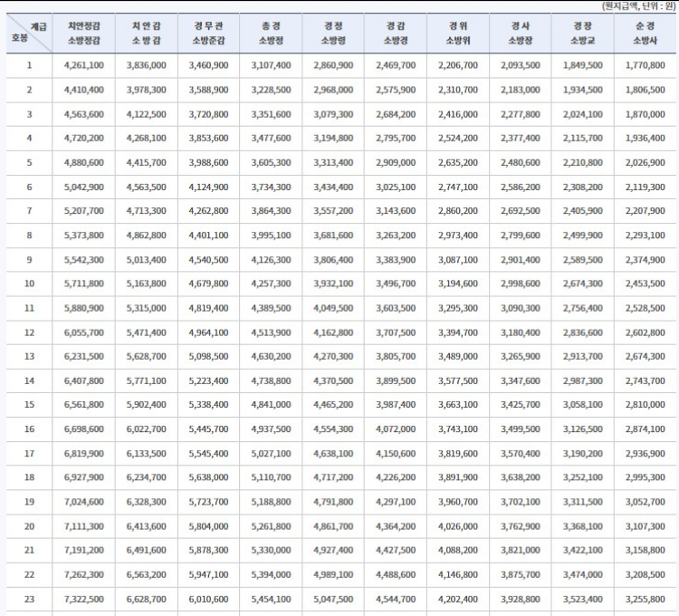Click the 경감 소방경 column header
Screen dimensions: 679x616
[x=396, y=33]
